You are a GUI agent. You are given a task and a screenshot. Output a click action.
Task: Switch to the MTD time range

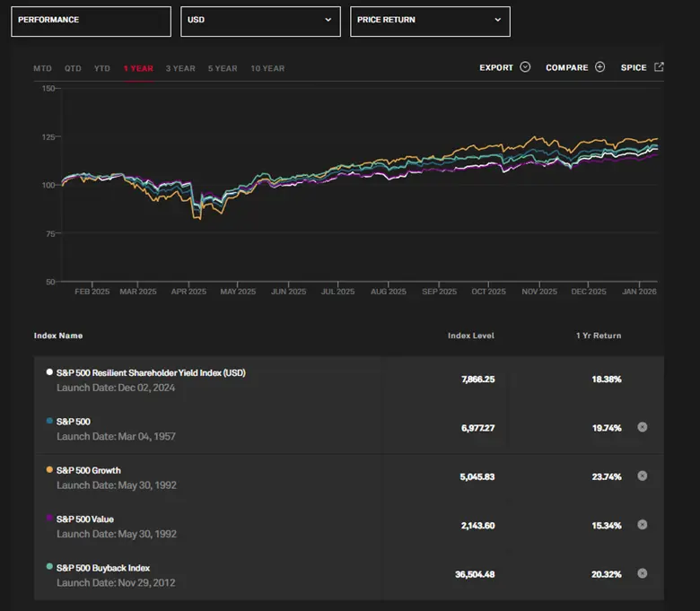42,68
